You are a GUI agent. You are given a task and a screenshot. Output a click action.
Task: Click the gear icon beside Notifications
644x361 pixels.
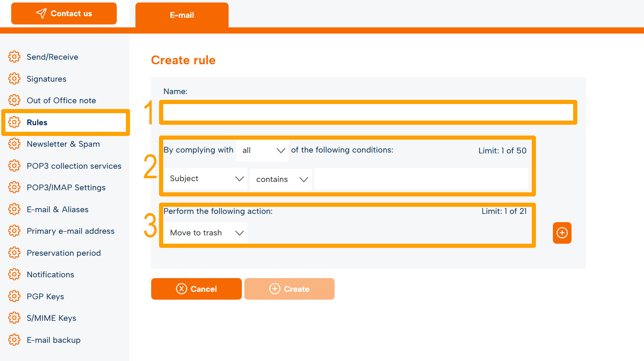14,274
